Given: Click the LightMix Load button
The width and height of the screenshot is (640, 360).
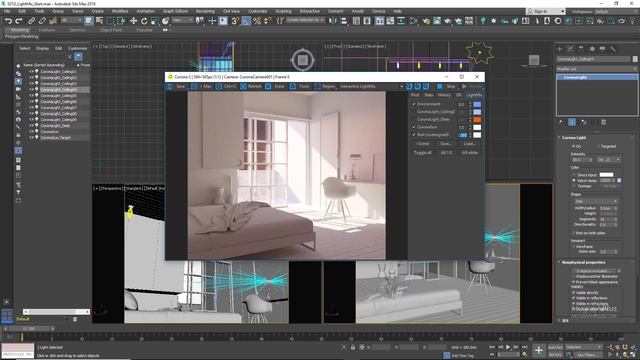Looking at the screenshot, I should tap(469, 144).
